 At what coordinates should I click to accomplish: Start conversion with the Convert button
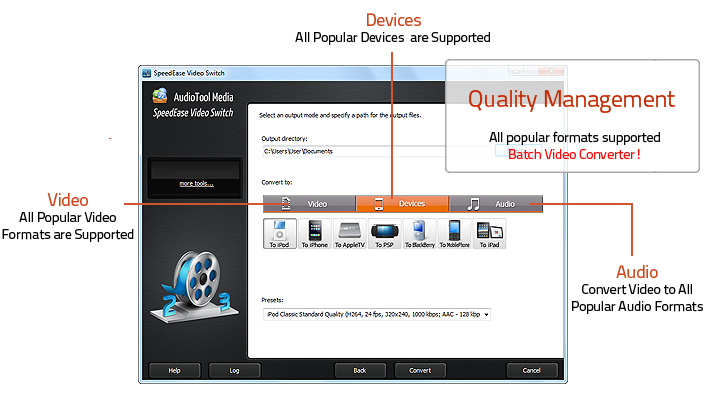(x=420, y=371)
